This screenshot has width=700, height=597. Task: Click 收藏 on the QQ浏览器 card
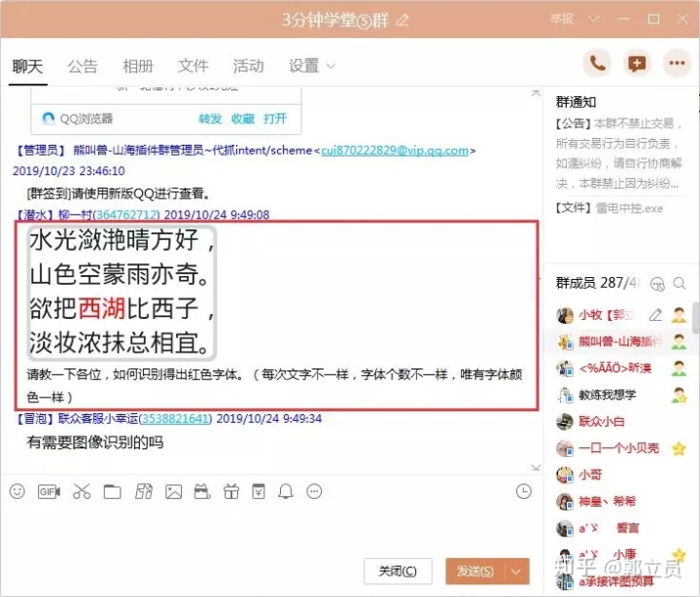click(x=243, y=119)
